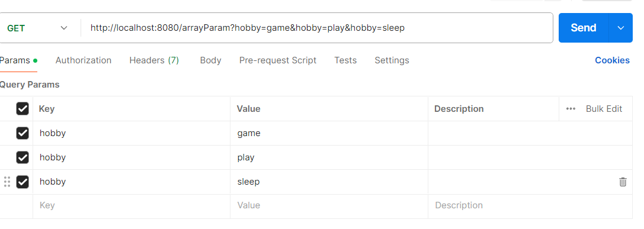The width and height of the screenshot is (644, 229).
Task: Uncheck the hobby game parameter
Action: [x=23, y=133]
